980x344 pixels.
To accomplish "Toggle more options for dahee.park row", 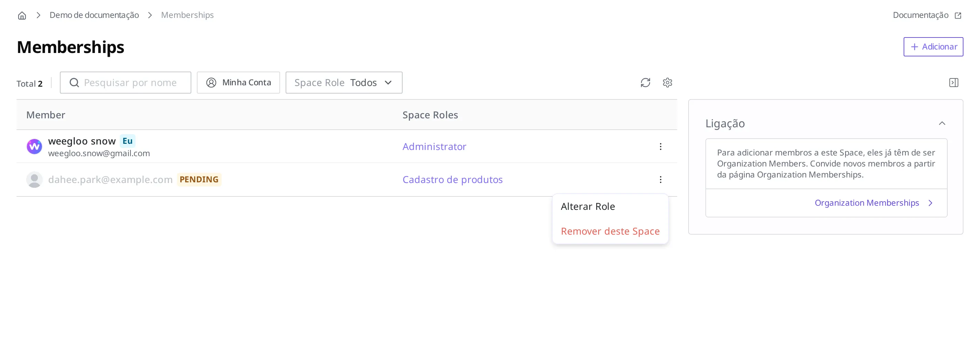I will point(660,180).
